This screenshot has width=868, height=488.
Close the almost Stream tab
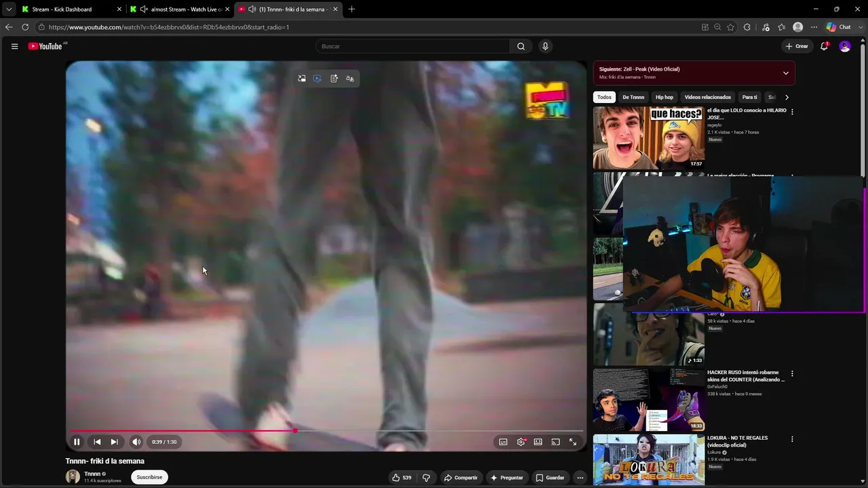(x=227, y=9)
